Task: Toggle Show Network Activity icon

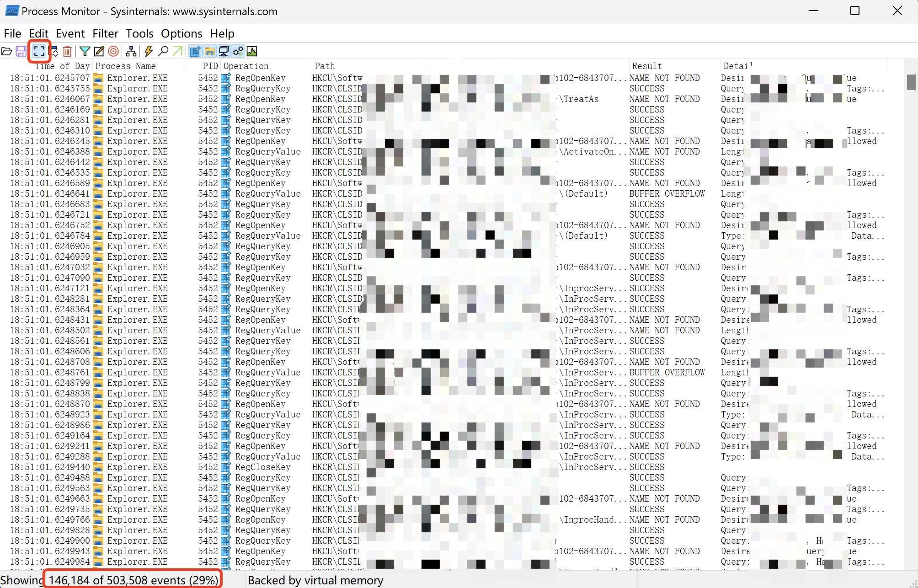Action: tap(224, 51)
